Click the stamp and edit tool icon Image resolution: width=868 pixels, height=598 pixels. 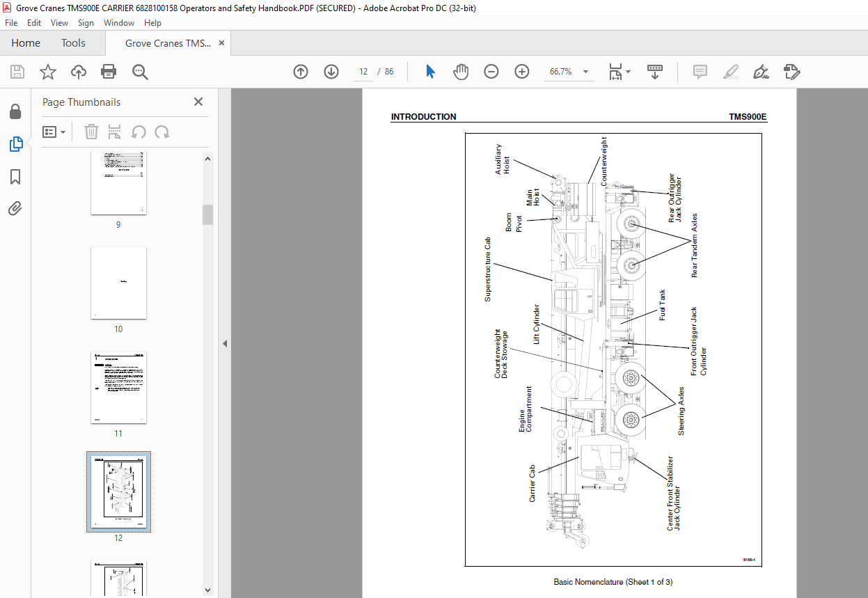coord(791,72)
